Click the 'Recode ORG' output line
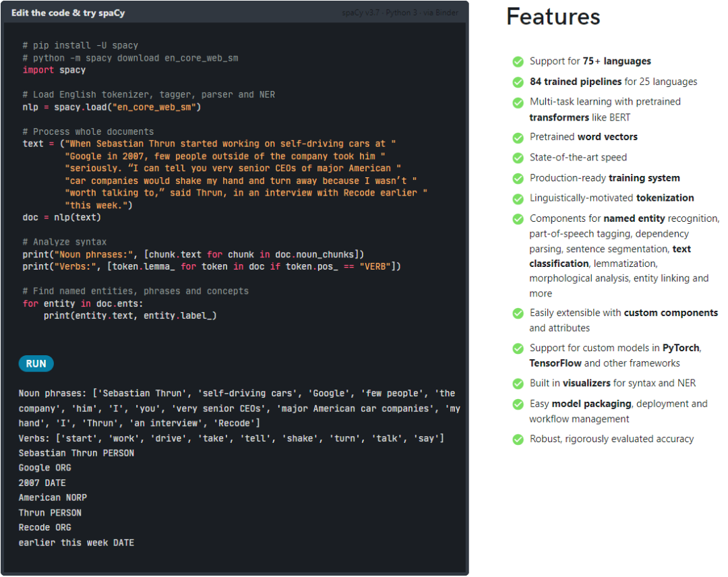Viewport: 728px width, 577px height. click(44, 527)
